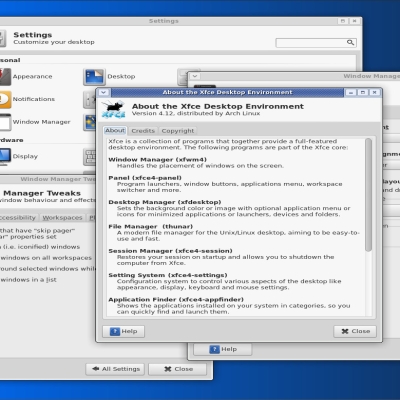Close the About dialog via title bar X
Image resolution: width=400 pixels, height=400 pixels.
coord(375,92)
